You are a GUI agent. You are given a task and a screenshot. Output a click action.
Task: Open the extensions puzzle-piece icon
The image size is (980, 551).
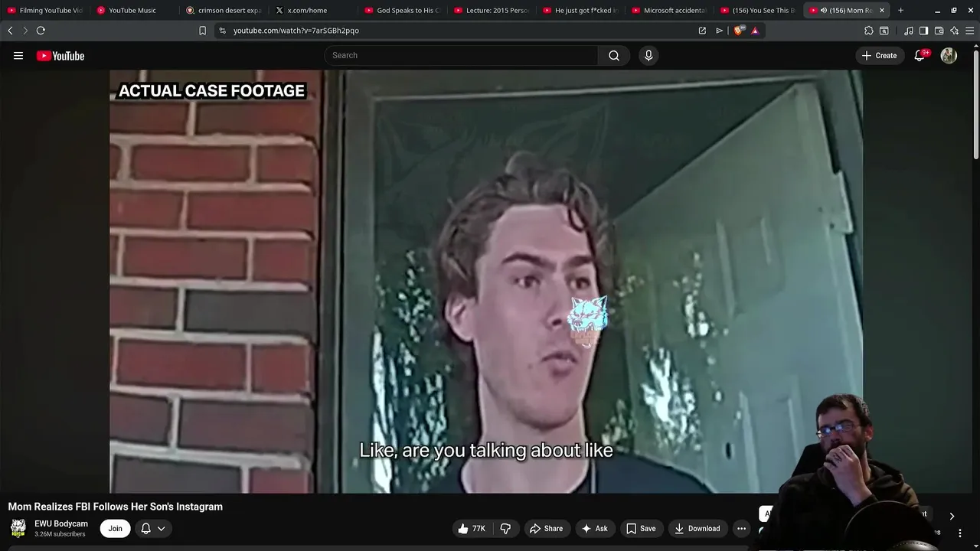click(x=868, y=31)
